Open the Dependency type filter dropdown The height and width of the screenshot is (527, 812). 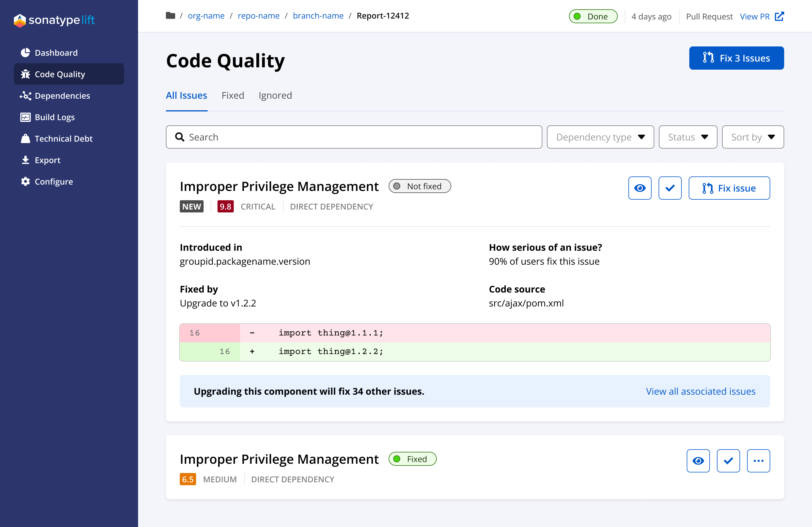click(600, 137)
